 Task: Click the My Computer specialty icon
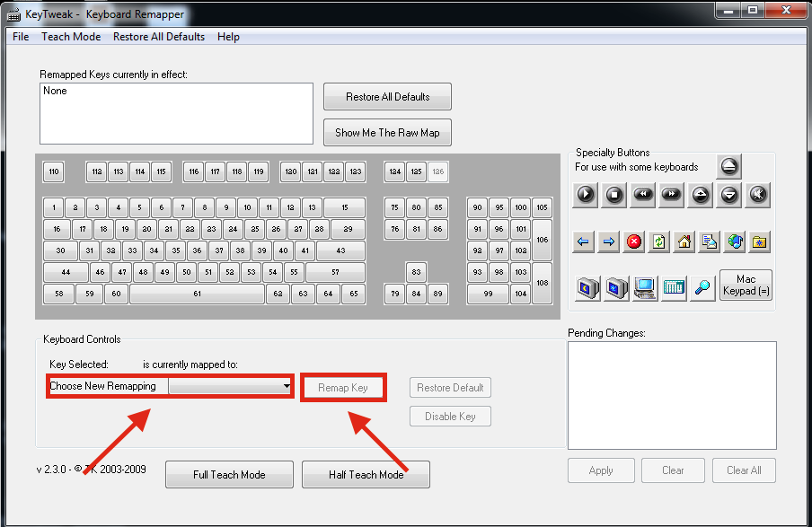pyautogui.click(x=645, y=287)
